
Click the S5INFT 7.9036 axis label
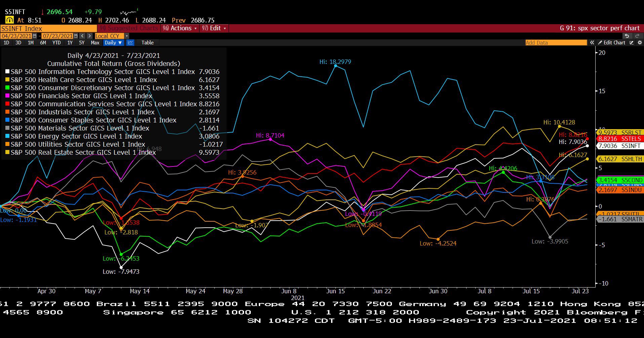click(620, 146)
